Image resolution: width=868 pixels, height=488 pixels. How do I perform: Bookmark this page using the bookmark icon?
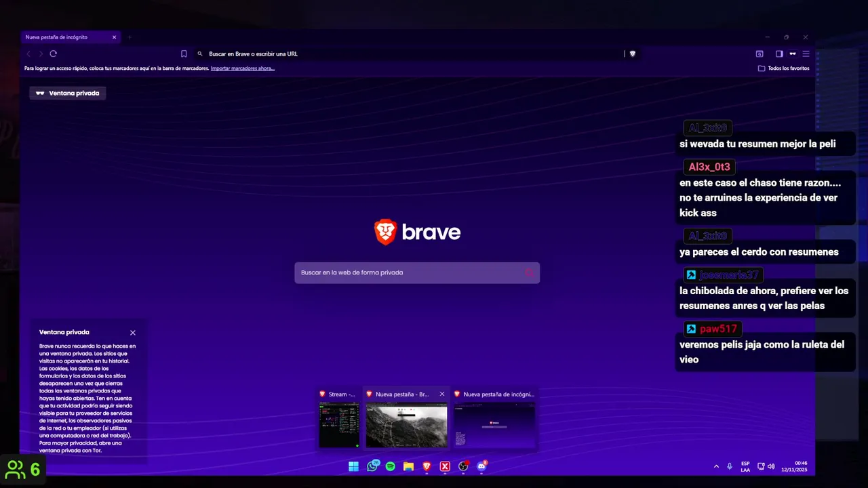point(184,54)
